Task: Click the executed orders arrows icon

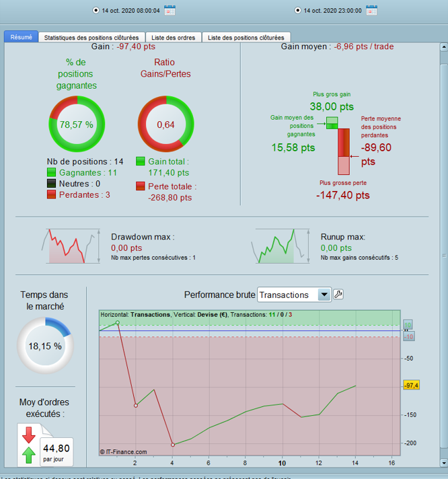Action: click(29, 446)
